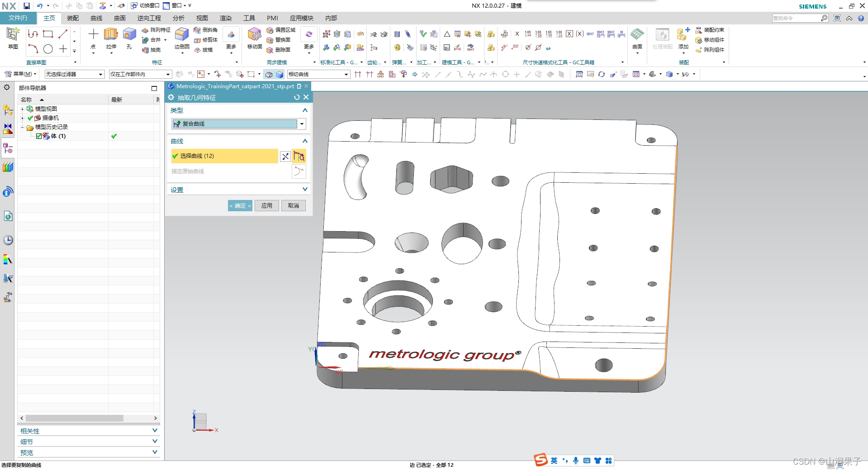Click the 移动面 move face tool
The height and width of the screenshot is (470, 868).
tap(255, 38)
